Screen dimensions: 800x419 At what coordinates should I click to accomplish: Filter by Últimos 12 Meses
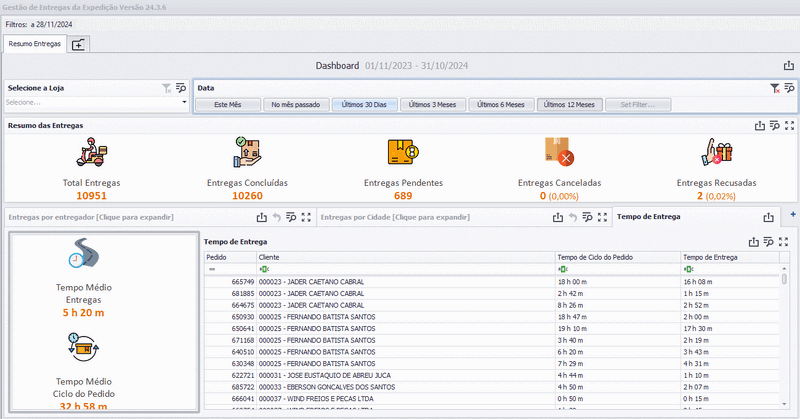tap(569, 105)
